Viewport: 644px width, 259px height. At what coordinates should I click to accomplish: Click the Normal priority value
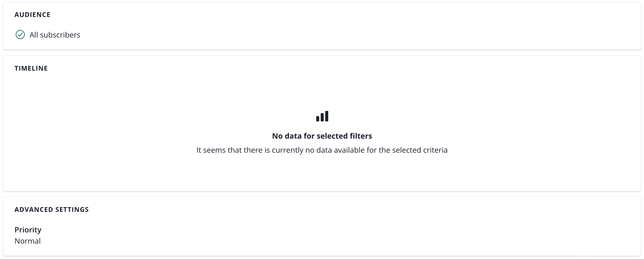point(28,241)
